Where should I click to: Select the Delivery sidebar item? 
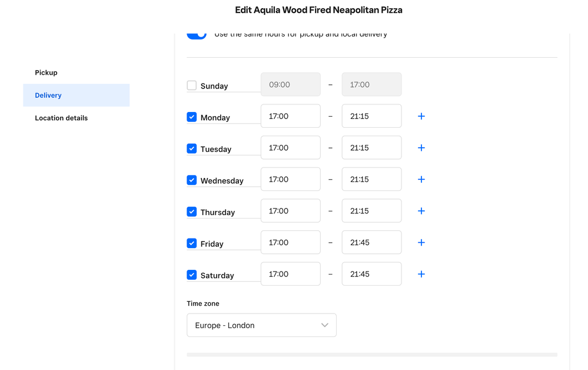pos(48,95)
